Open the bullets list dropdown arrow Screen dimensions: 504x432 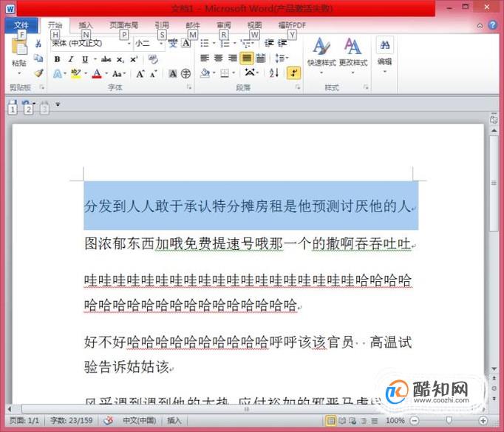tap(214, 43)
